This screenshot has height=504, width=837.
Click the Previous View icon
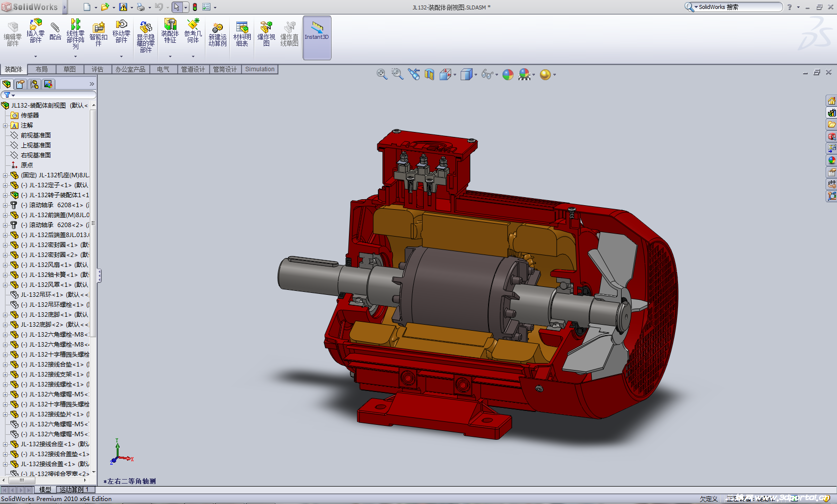click(x=414, y=75)
